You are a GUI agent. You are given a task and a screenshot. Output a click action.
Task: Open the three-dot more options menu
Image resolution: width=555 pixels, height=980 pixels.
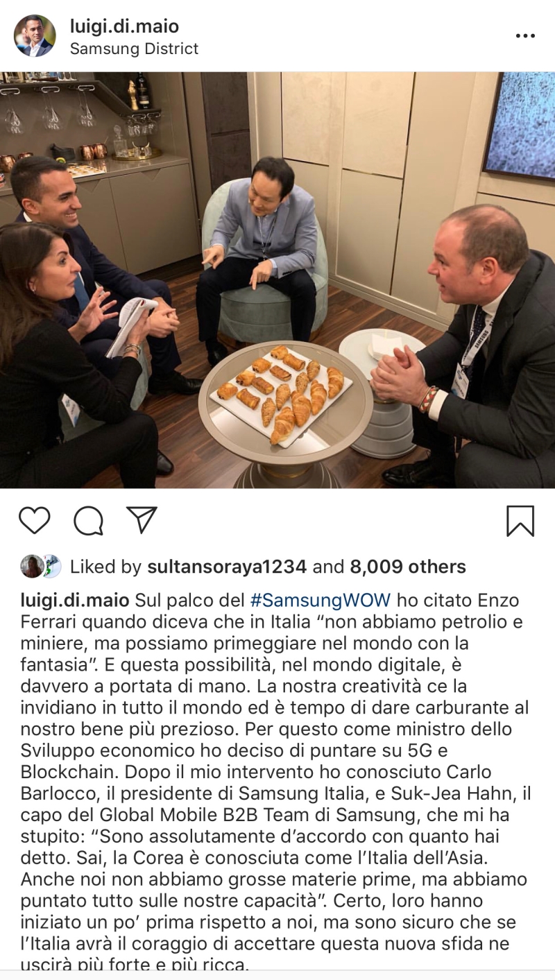[525, 36]
